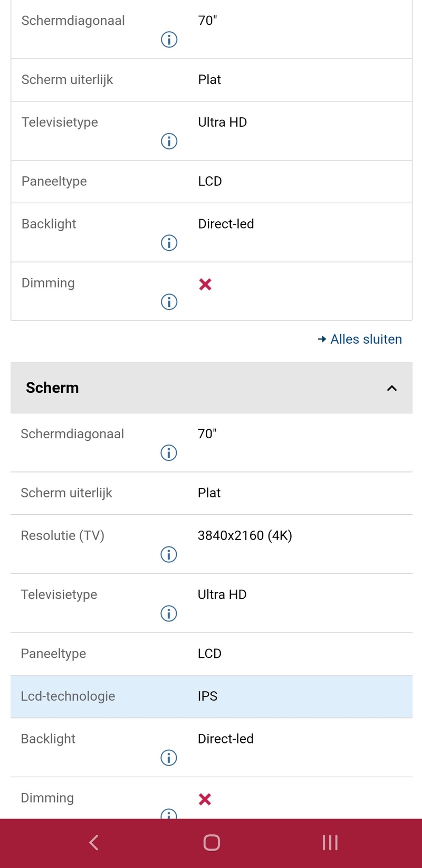Select the highlighted Lcd-technologie IPS row
The height and width of the screenshot is (868, 422).
click(211, 696)
